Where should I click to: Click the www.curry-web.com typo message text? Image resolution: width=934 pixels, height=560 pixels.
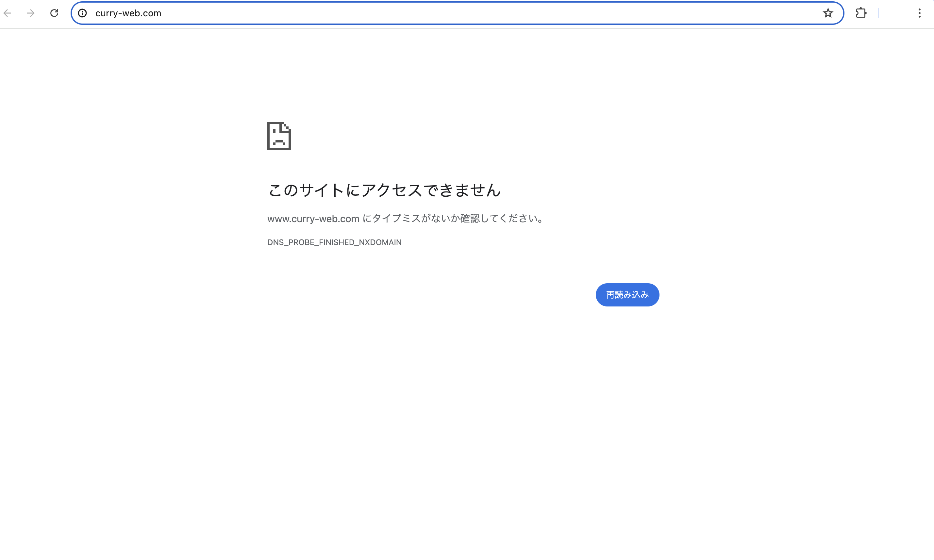tap(406, 219)
